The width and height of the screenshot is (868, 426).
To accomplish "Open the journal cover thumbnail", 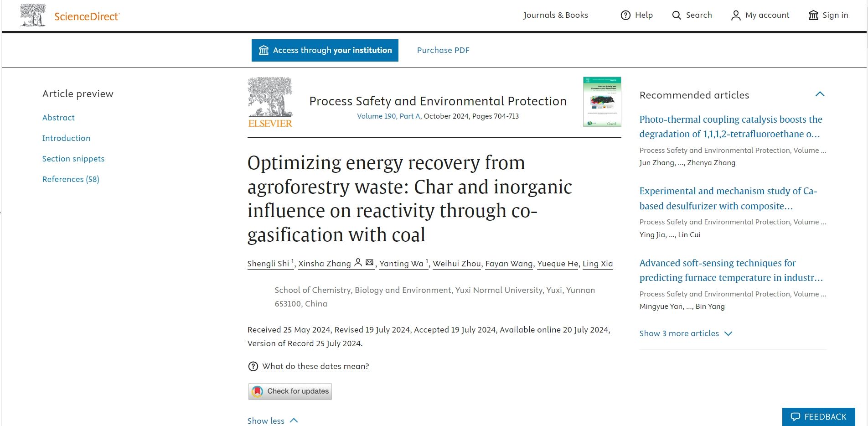I will point(602,102).
